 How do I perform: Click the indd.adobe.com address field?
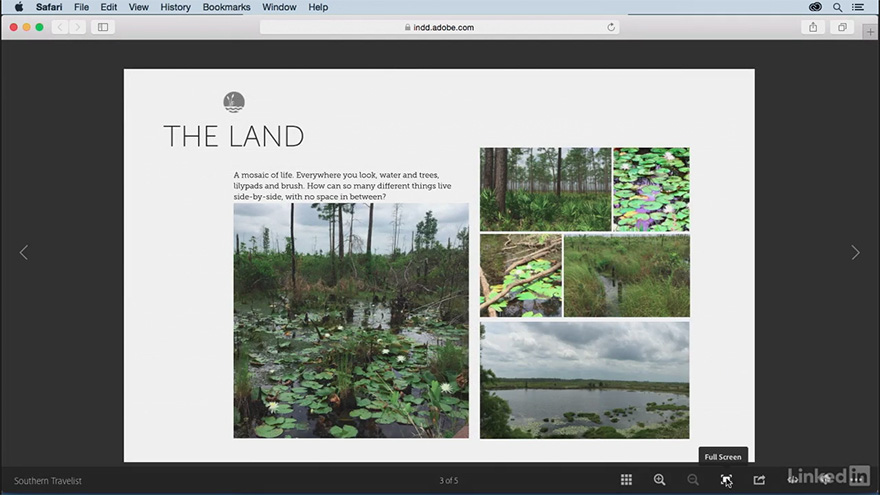[439, 27]
